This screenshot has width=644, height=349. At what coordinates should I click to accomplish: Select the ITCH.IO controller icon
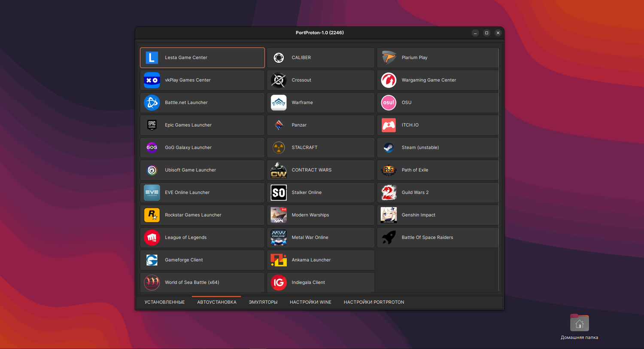tap(389, 125)
